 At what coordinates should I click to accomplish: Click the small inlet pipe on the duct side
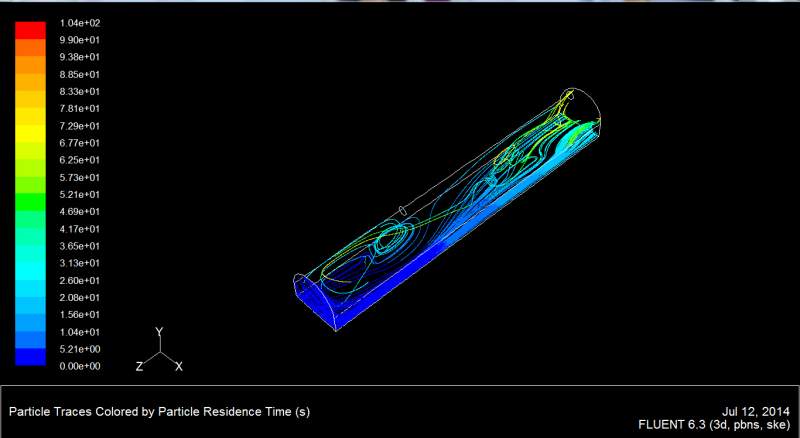click(x=403, y=210)
